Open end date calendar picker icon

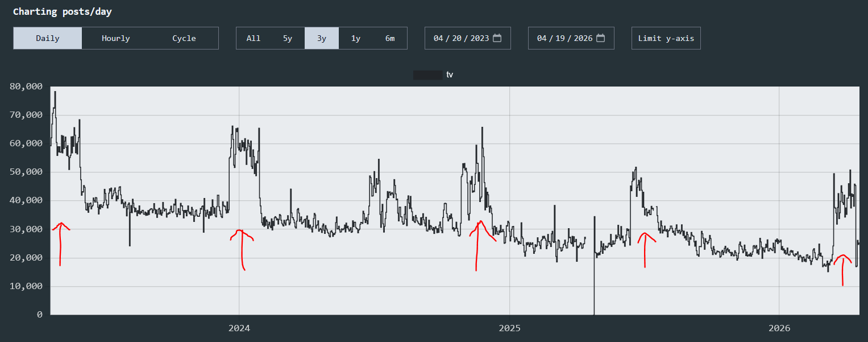click(601, 38)
